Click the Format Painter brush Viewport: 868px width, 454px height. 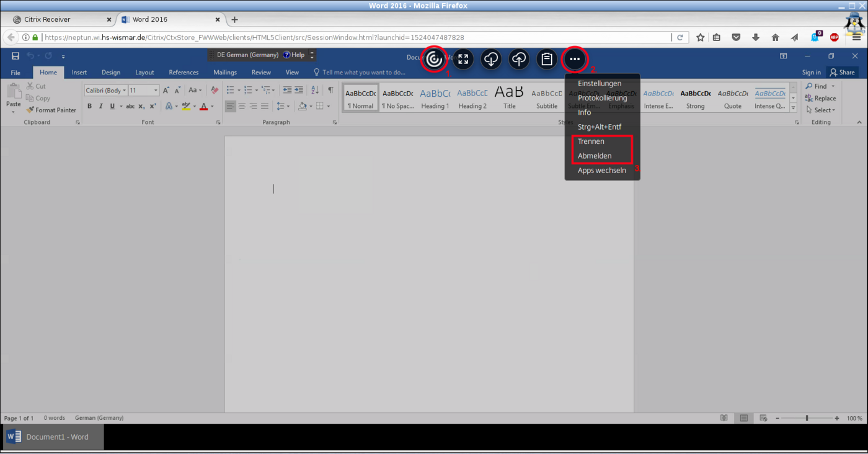[x=51, y=110]
